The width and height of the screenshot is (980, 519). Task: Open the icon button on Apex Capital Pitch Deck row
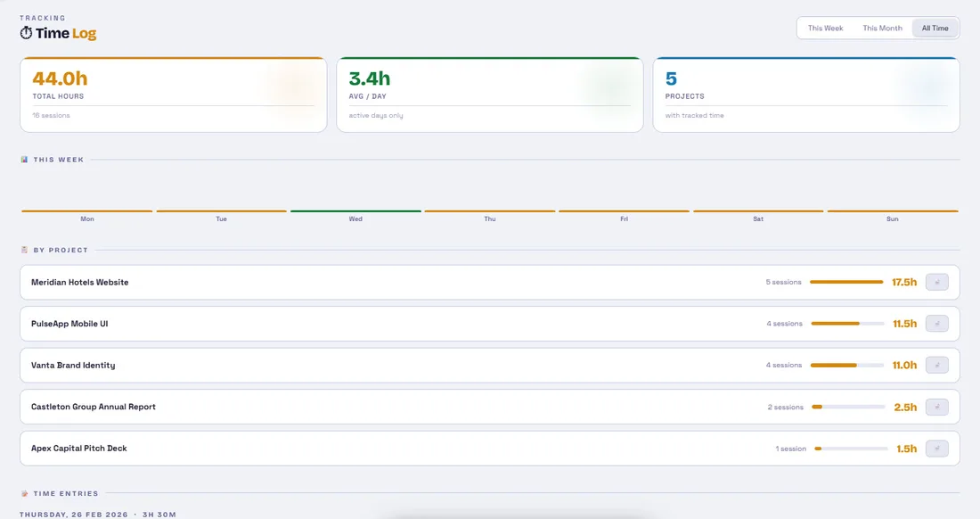pyautogui.click(x=936, y=449)
